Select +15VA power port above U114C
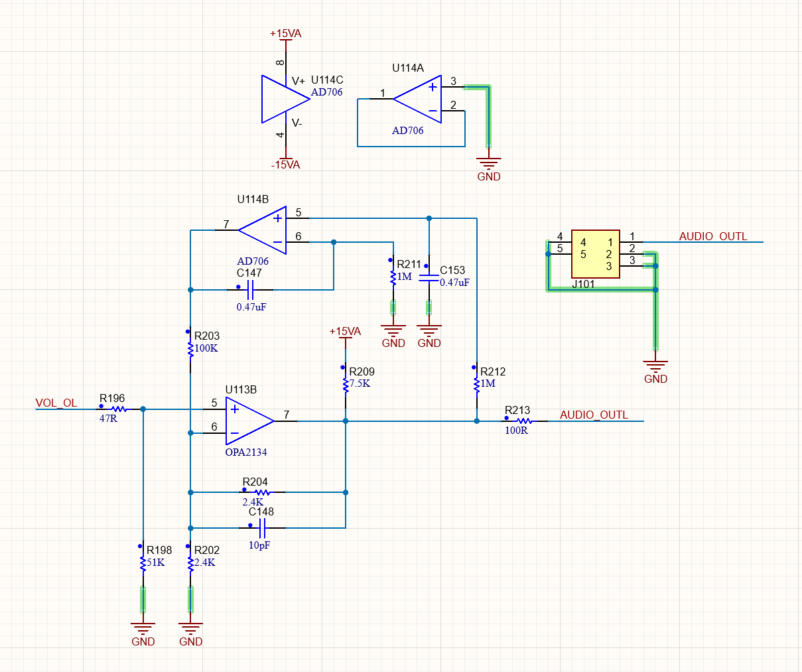 click(285, 38)
